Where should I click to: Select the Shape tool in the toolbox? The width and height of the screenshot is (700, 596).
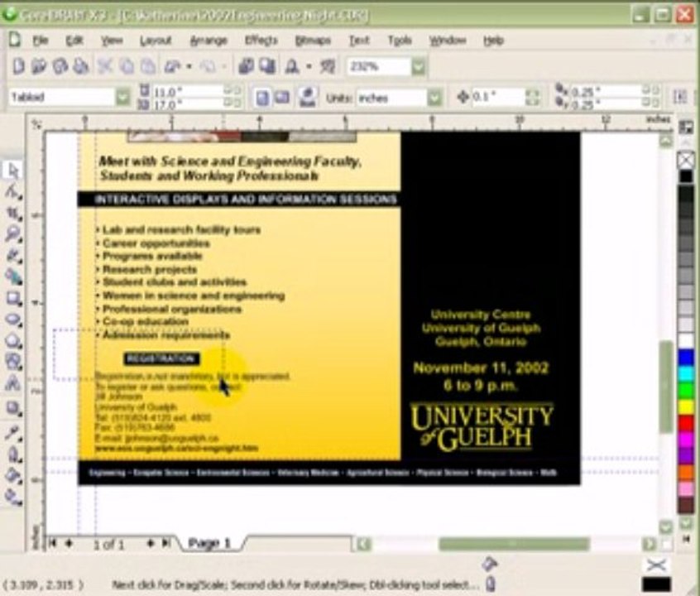[12, 192]
